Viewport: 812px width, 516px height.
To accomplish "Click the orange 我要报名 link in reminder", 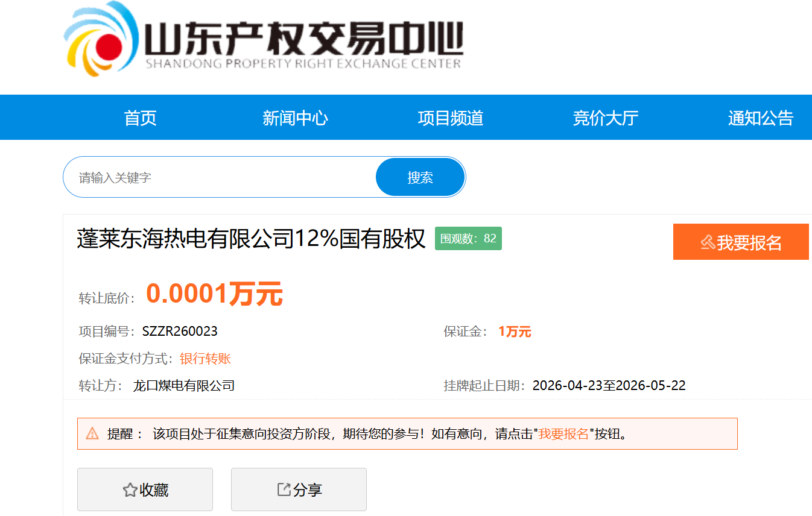I will (563, 434).
